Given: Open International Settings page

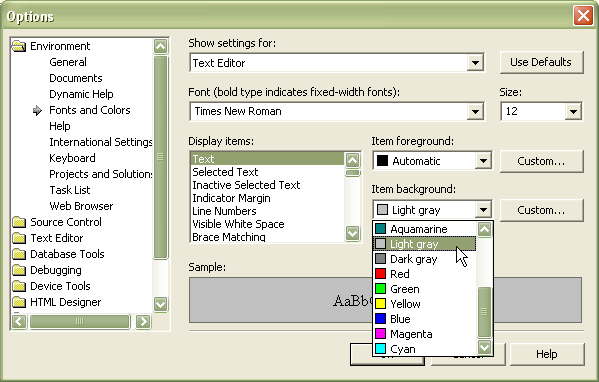Looking at the screenshot, I should click(101, 142).
